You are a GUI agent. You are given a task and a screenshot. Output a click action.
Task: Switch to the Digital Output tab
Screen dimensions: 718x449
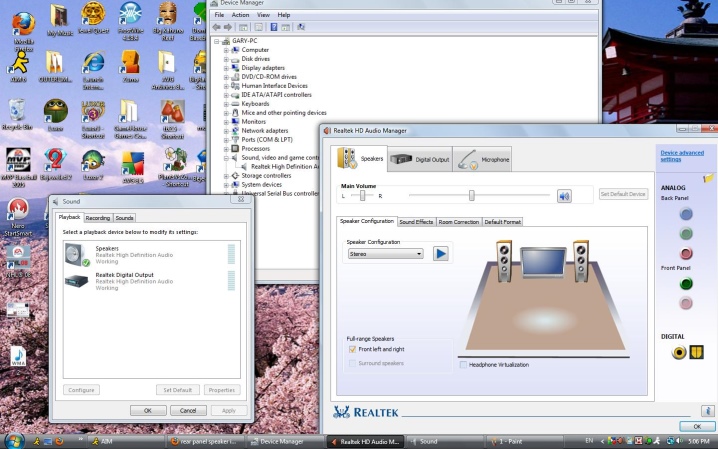420,159
